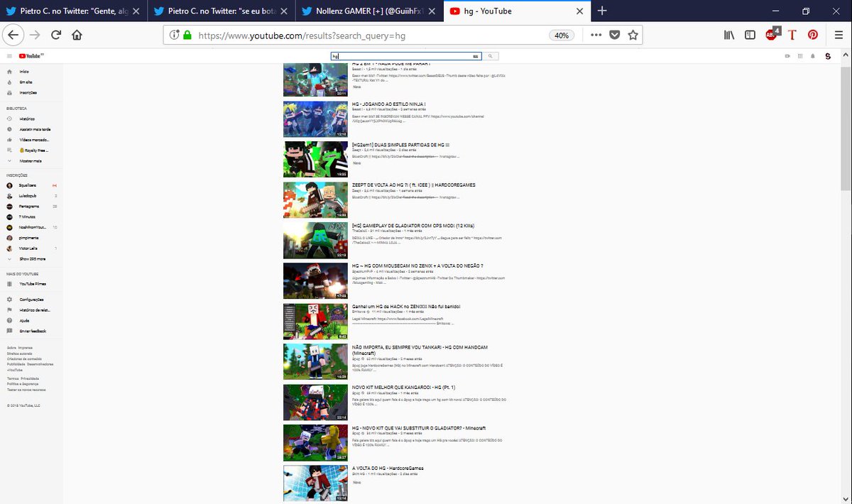Open DUAS SIMPLES PARTIDAS DE HG thumbnail

(x=315, y=160)
